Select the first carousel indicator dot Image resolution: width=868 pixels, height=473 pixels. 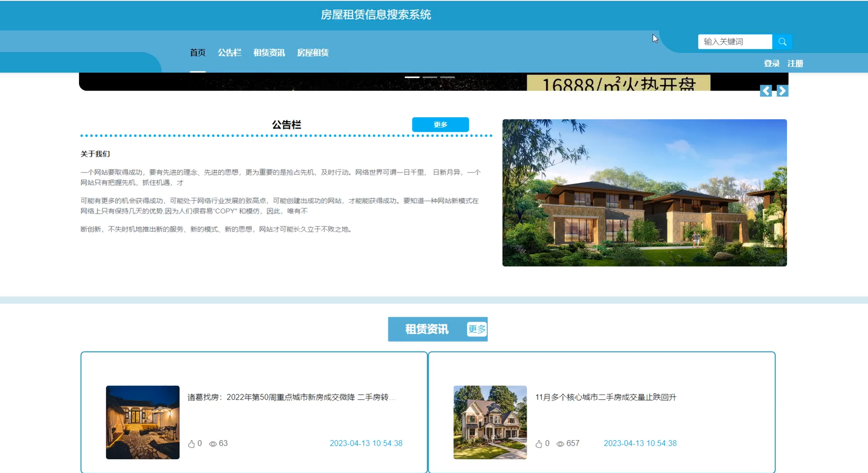click(412, 77)
